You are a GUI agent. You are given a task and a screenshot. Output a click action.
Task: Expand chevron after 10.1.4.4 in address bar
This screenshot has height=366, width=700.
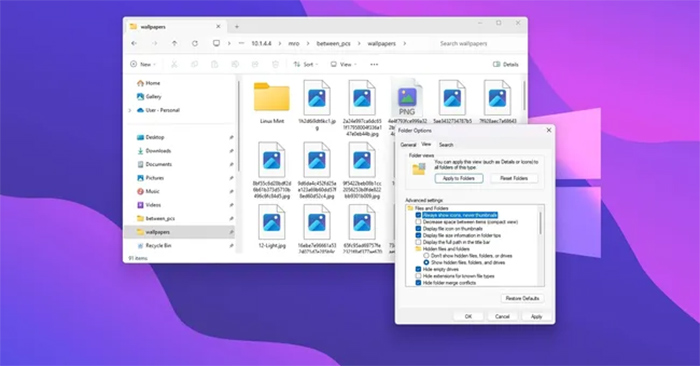coord(280,44)
